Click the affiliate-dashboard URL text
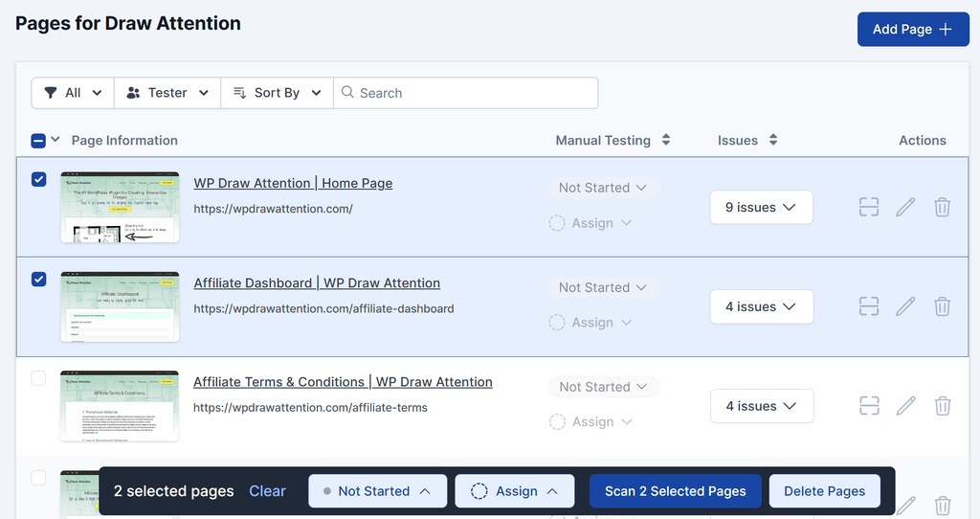The width and height of the screenshot is (980, 519). point(323,308)
